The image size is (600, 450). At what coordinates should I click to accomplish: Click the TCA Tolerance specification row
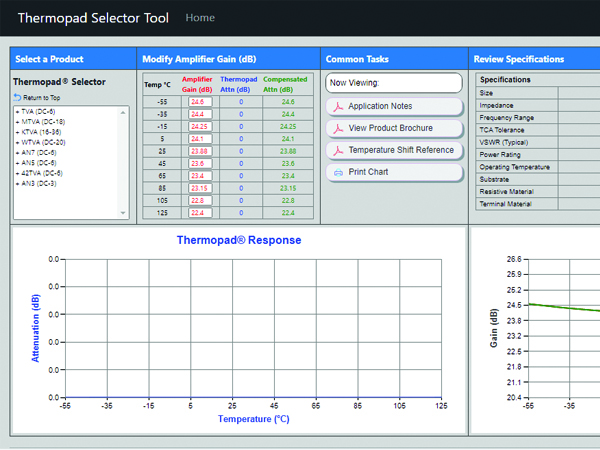click(x=538, y=130)
